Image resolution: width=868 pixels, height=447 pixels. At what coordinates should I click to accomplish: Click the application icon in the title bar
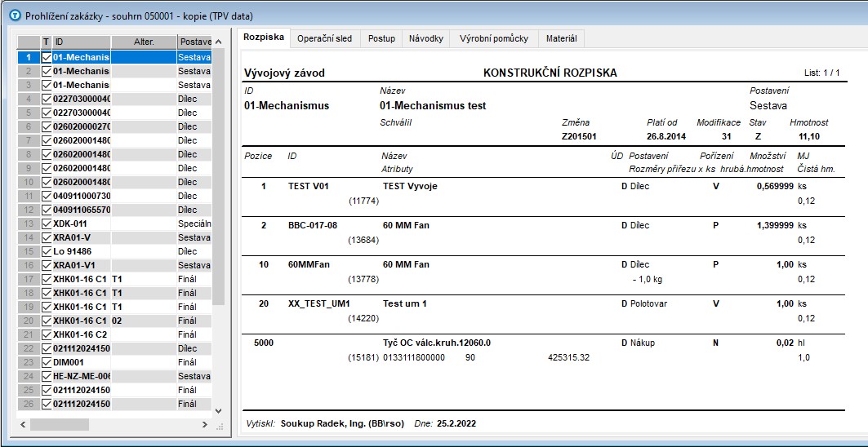(x=16, y=16)
